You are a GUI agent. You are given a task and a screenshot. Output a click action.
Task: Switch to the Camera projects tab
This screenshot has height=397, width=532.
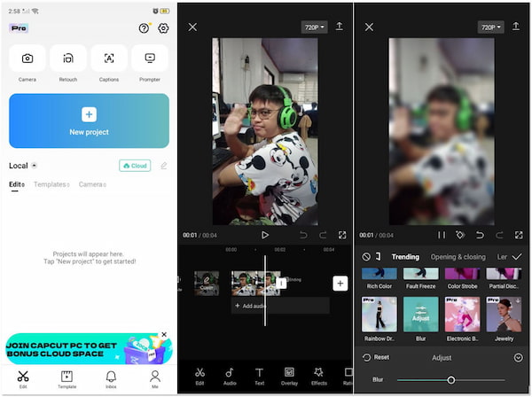(x=92, y=184)
